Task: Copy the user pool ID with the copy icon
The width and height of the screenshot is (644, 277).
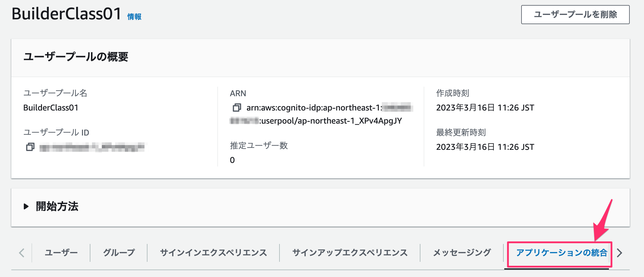Action: click(30, 147)
